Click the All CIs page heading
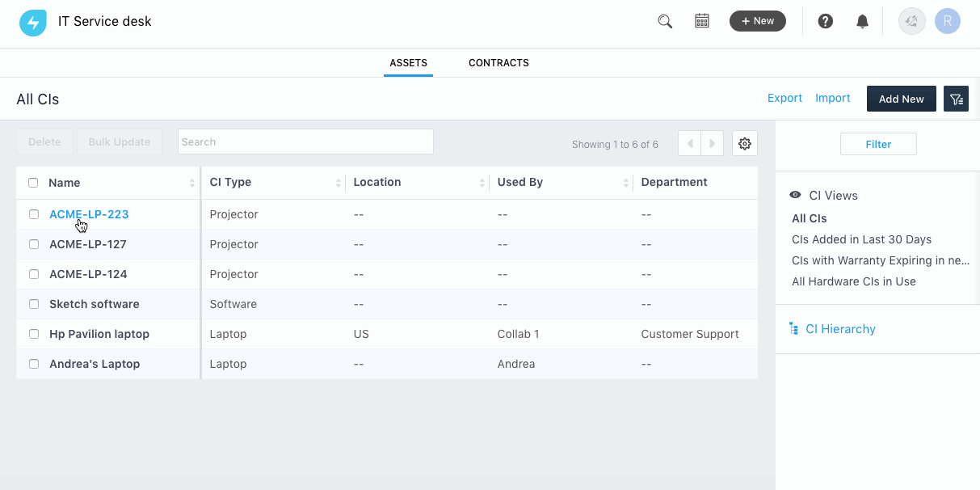The width and height of the screenshot is (980, 490). [x=38, y=99]
